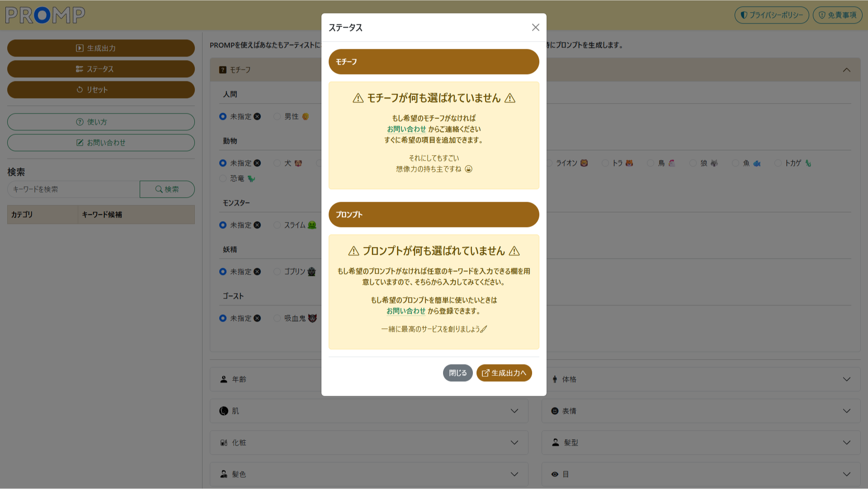The image size is (868, 489).
Task: Click the 体格 body icon
Action: tap(555, 380)
